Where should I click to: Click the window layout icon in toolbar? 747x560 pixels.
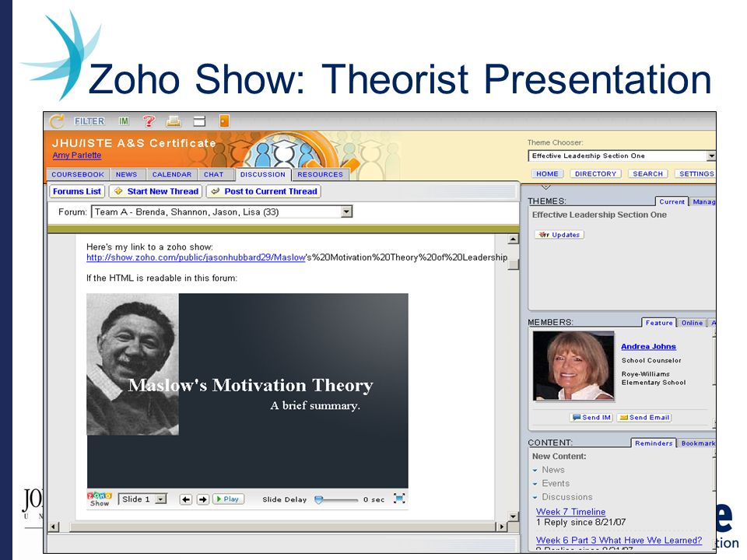click(x=199, y=121)
